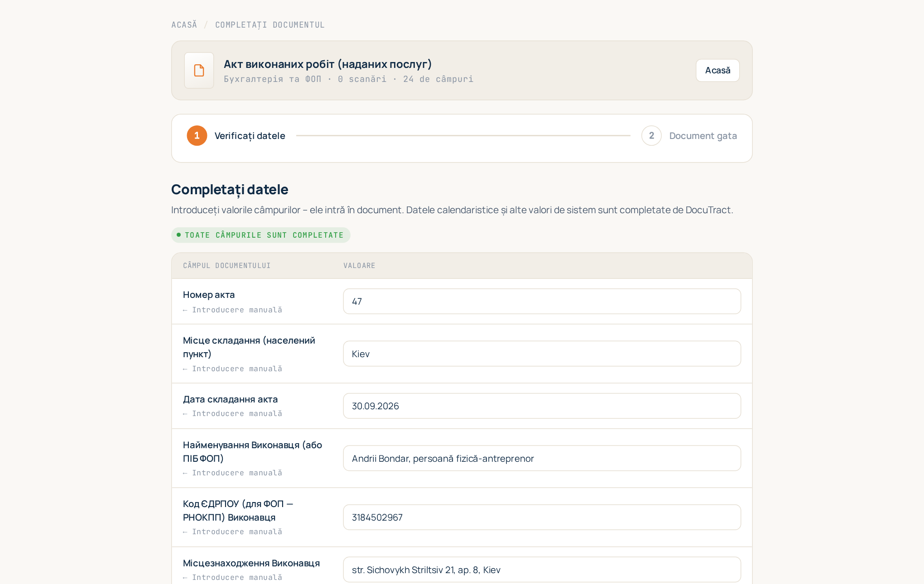Click the orange document icon in header card

pyautogui.click(x=199, y=70)
